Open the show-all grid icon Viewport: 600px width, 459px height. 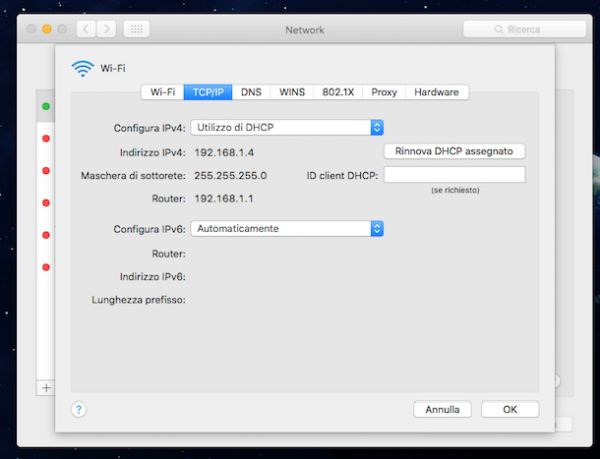point(136,30)
